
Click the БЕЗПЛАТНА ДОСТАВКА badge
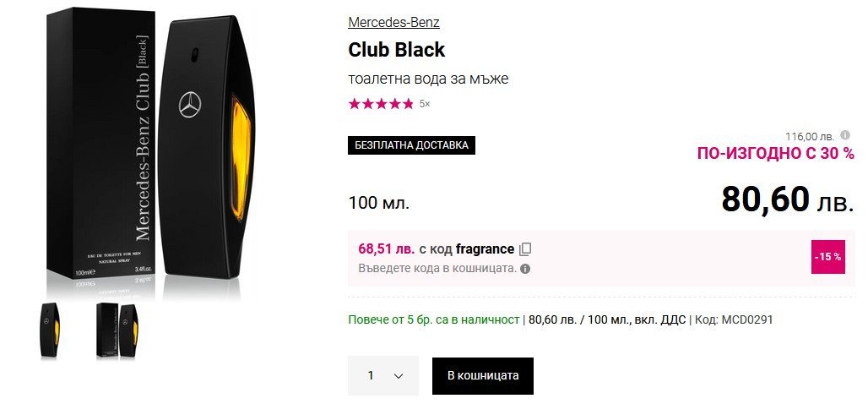[x=411, y=145]
